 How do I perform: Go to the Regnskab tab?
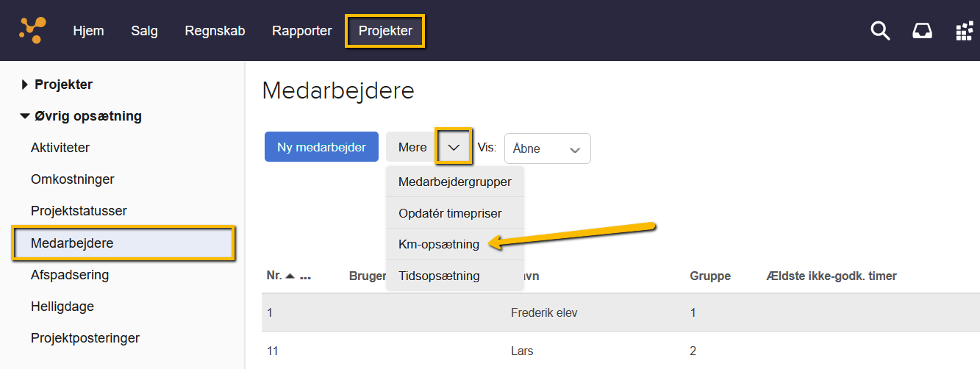click(x=215, y=31)
